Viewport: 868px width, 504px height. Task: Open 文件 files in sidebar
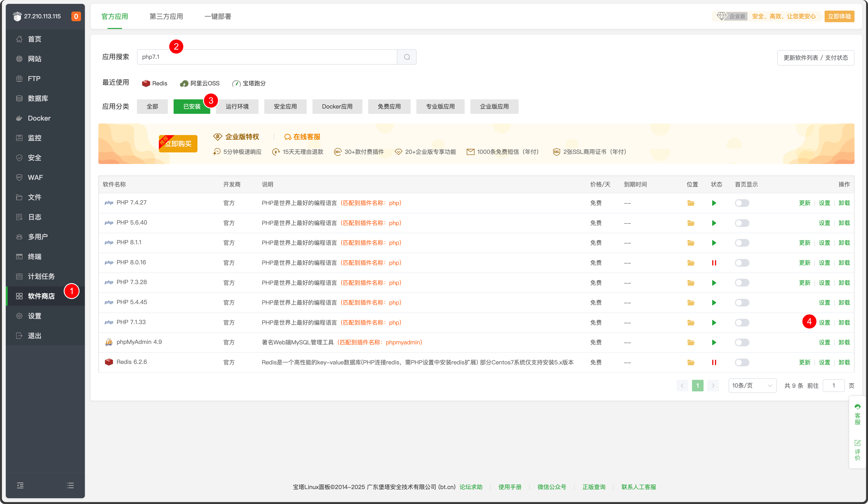pyautogui.click(x=45, y=198)
